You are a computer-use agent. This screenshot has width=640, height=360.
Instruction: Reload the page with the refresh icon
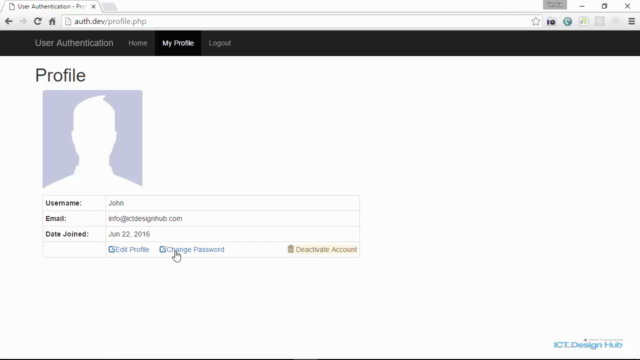pyautogui.click(x=38, y=21)
